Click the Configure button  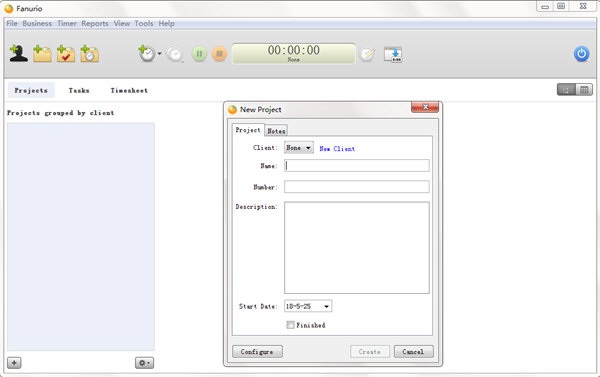pos(257,351)
